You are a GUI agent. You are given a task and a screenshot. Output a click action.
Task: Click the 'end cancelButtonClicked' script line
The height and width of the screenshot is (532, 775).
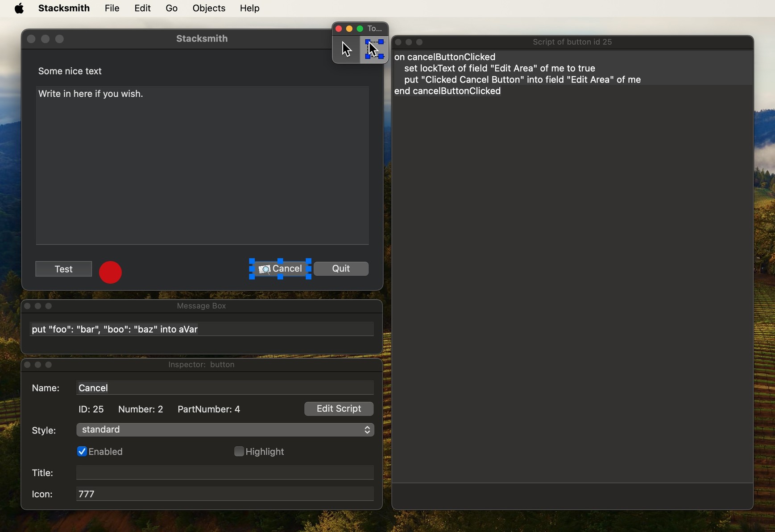(x=448, y=91)
